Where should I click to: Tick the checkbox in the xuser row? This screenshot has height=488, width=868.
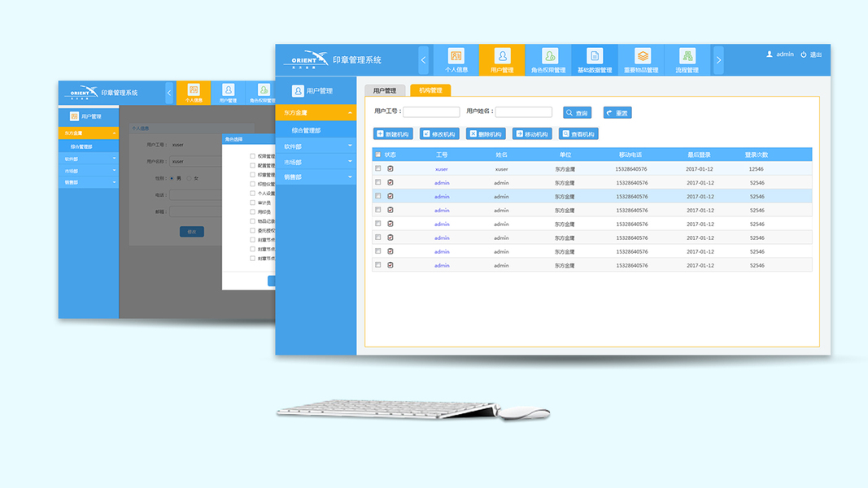click(378, 168)
